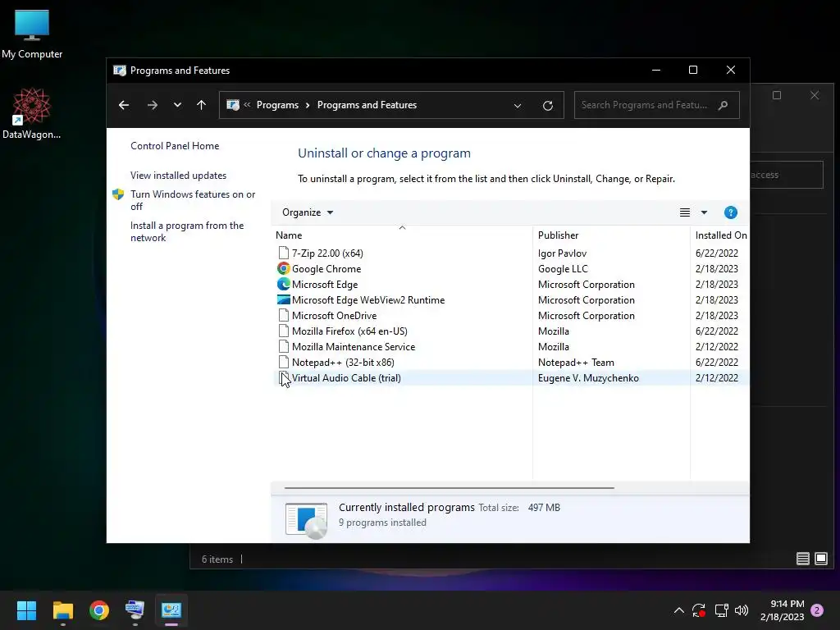This screenshot has width=840, height=630.
Task: Click the Refresh button in the address bar
Action: pyautogui.click(x=547, y=106)
